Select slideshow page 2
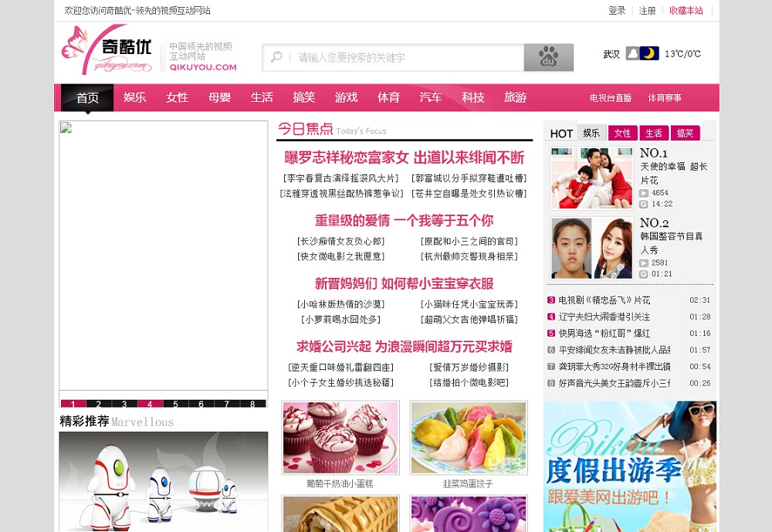Screen dimensions: 772x532 tap(99, 403)
